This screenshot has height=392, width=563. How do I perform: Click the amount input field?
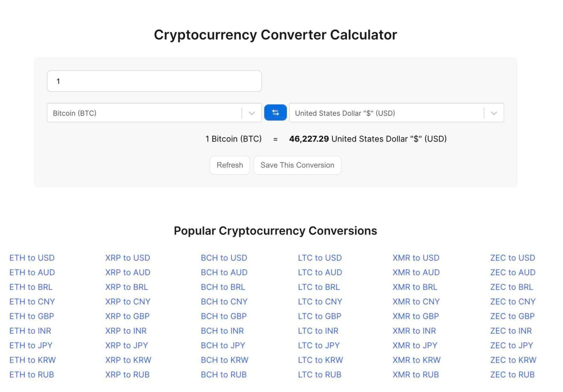point(154,81)
